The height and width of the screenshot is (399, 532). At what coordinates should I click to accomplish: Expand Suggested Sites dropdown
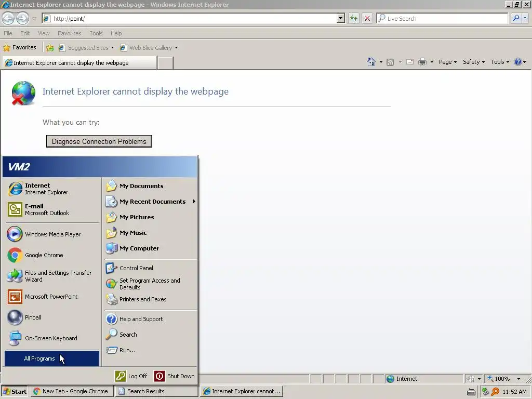click(x=112, y=48)
